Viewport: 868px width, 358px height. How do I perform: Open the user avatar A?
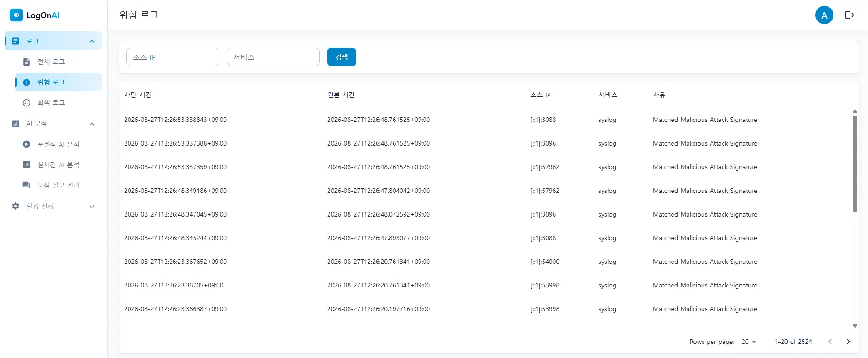pos(824,15)
